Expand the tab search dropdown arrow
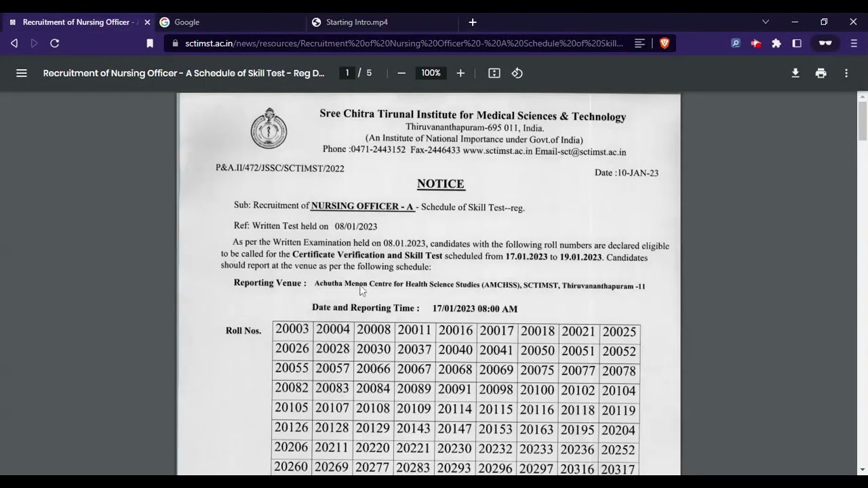 [766, 22]
